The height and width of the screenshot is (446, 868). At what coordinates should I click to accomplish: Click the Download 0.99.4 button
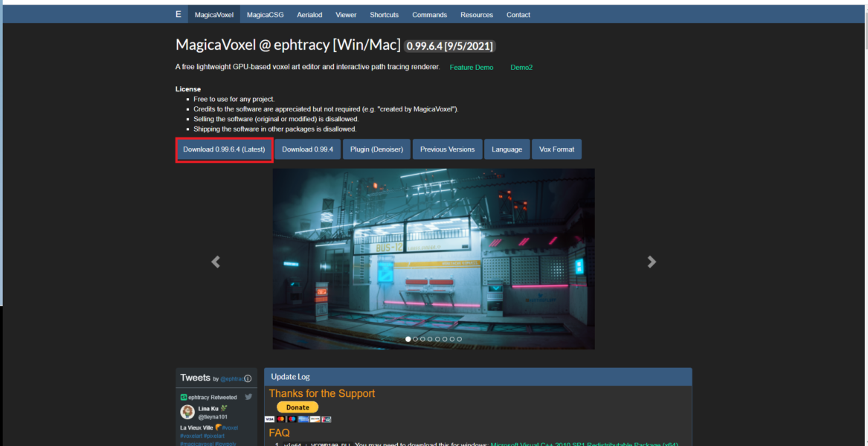308,149
